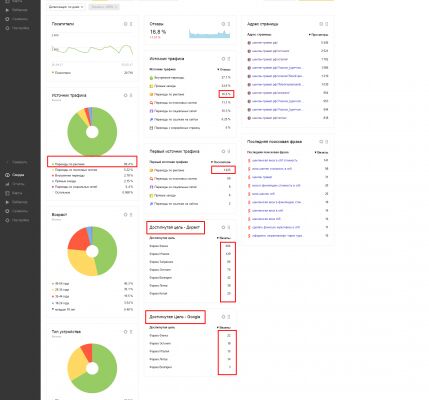
Task: Open settings gear of Отказы widget
Action: point(223,24)
